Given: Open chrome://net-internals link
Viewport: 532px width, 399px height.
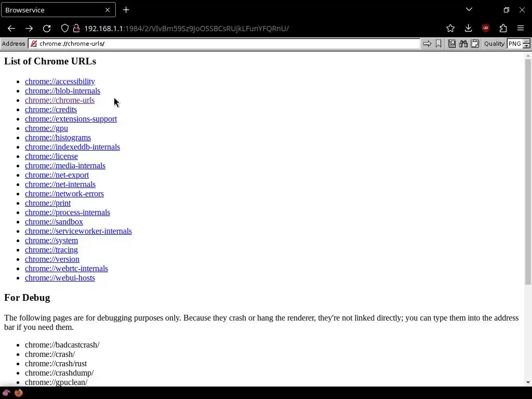Looking at the screenshot, I should [x=60, y=184].
